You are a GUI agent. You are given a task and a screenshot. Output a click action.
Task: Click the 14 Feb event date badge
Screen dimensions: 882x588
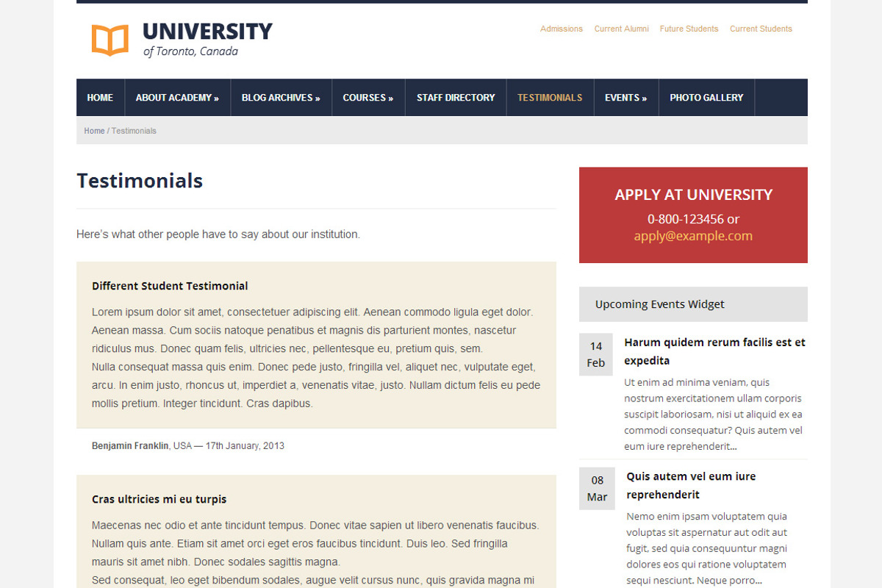point(596,354)
